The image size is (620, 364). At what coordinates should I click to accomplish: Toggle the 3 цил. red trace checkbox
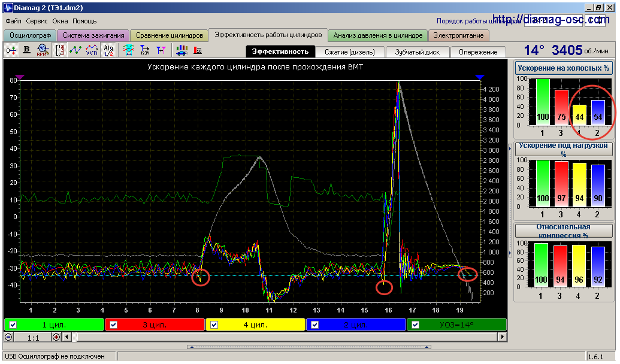pyautogui.click(x=113, y=325)
